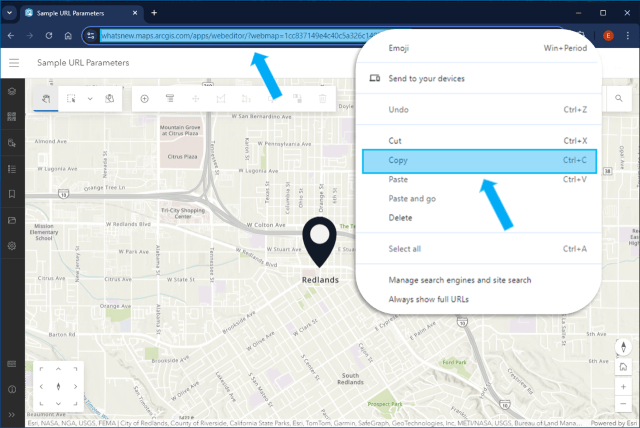Choose Delete from context menu
640x428 pixels.
tap(479, 218)
